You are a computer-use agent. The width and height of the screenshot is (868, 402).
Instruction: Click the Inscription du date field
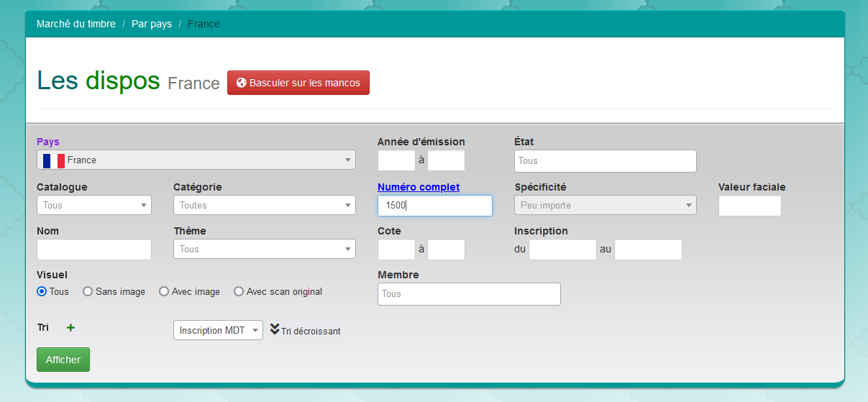(563, 250)
